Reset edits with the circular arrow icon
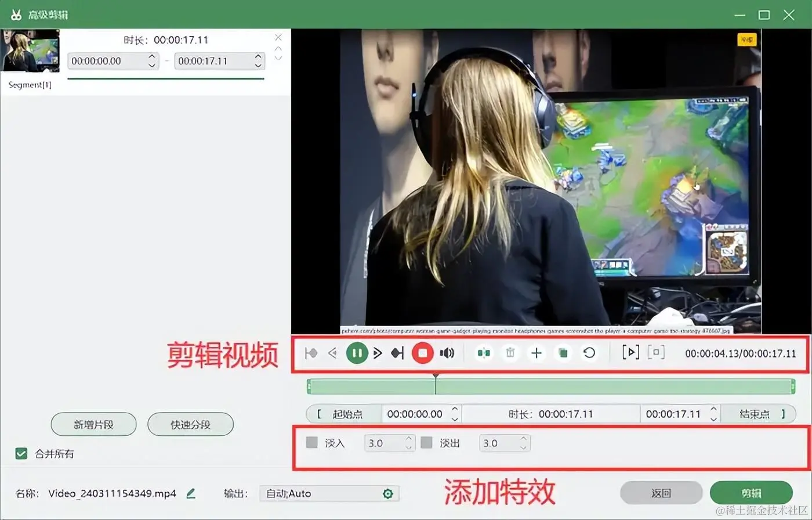The height and width of the screenshot is (520, 812). [x=589, y=353]
